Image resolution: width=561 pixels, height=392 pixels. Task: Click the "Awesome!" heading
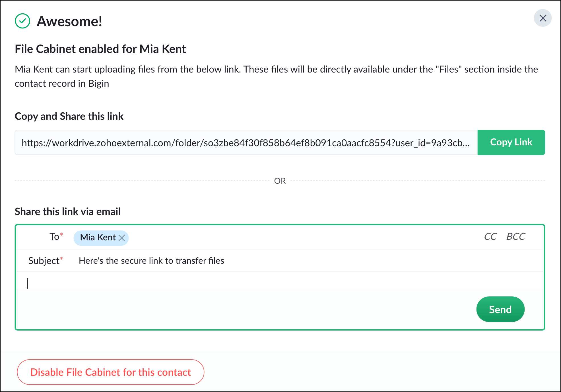[69, 21]
